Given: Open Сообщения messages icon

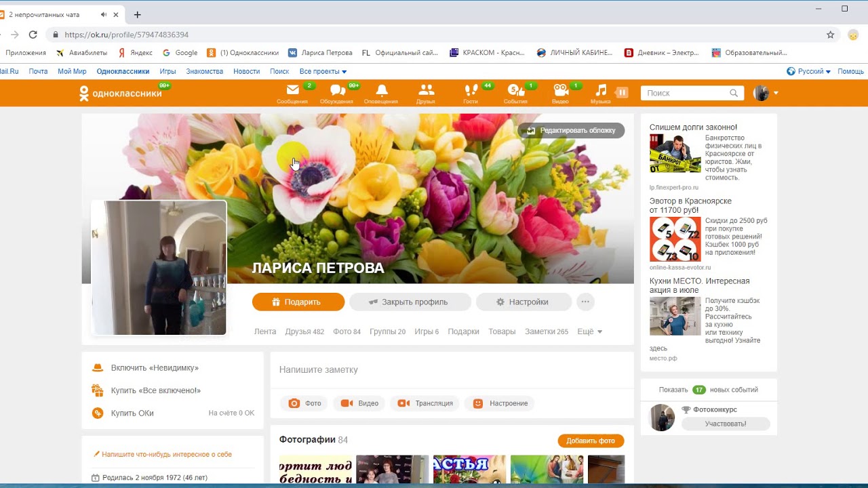Looking at the screenshot, I should [292, 94].
